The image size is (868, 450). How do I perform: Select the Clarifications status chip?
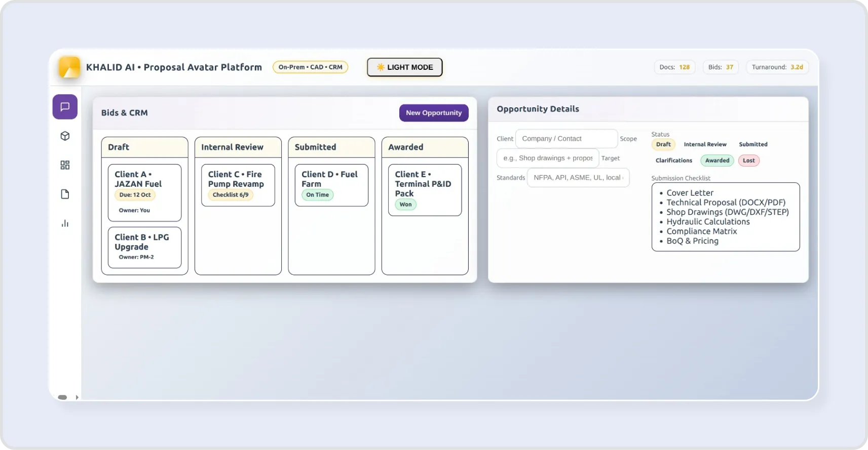(x=673, y=160)
